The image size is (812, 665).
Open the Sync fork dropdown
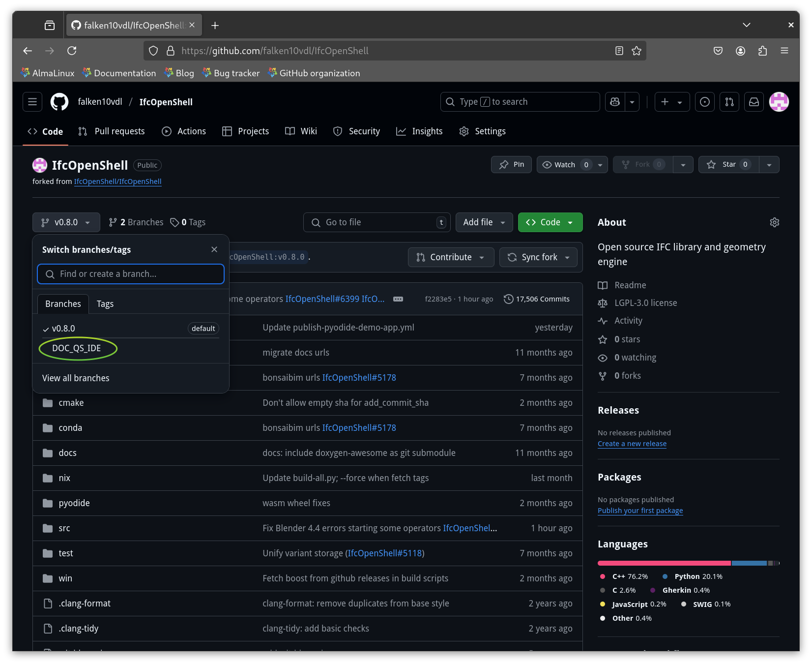coord(538,257)
